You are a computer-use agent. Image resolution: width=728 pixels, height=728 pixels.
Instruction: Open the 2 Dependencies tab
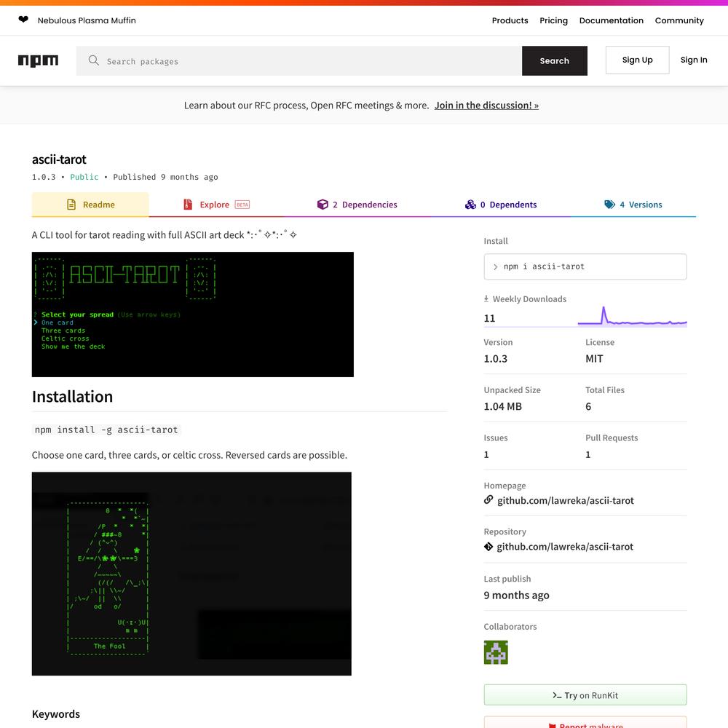point(357,205)
